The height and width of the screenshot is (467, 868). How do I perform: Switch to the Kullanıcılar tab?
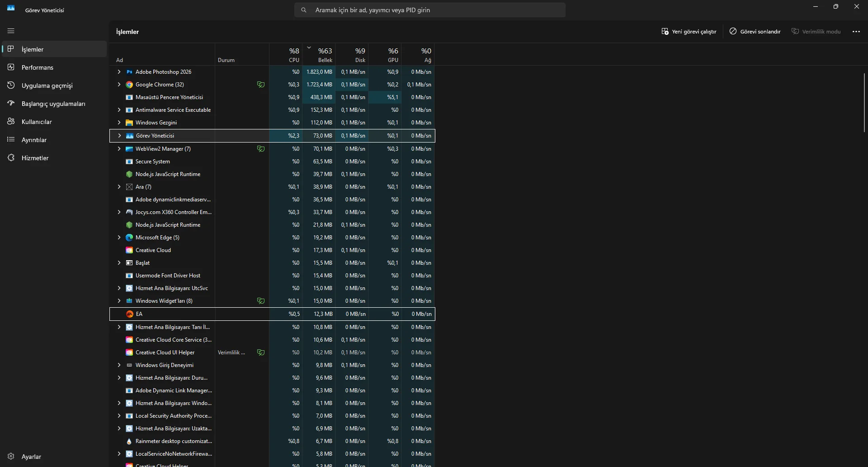[x=54, y=121]
